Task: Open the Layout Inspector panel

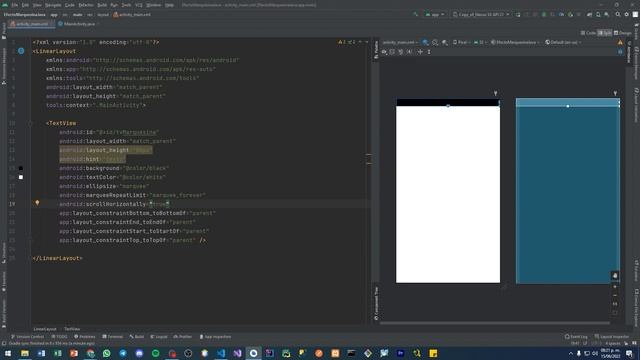Action: click(612, 337)
